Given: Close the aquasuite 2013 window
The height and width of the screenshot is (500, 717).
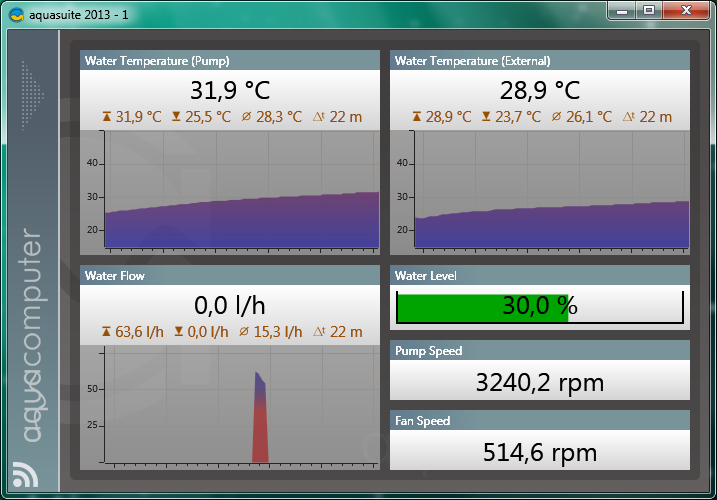Looking at the screenshot, I should pyautogui.click(x=686, y=11).
